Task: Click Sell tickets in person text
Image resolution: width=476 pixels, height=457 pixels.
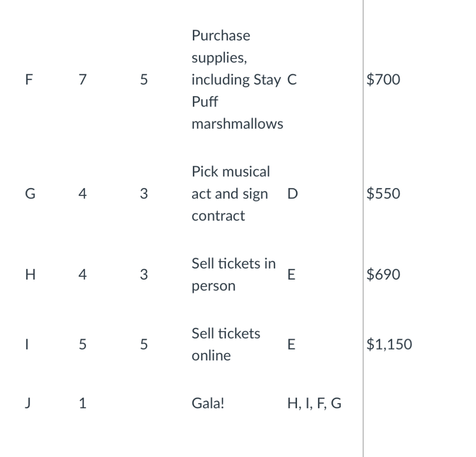Action: tap(233, 275)
